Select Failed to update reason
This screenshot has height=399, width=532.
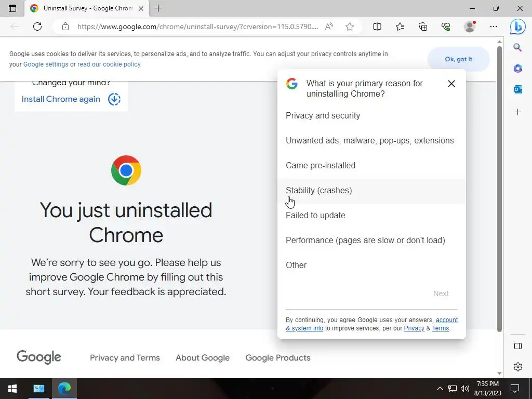pos(371,216)
